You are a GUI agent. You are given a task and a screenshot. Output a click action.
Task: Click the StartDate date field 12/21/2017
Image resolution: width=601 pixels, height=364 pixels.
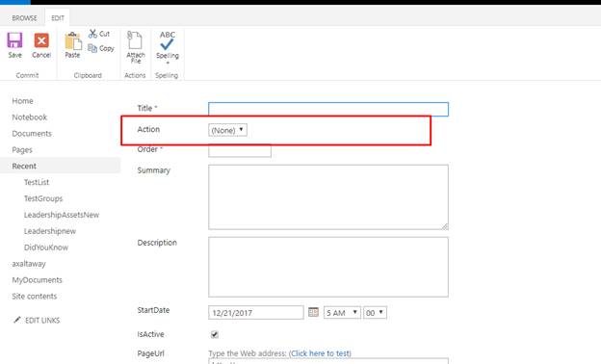tap(256, 313)
